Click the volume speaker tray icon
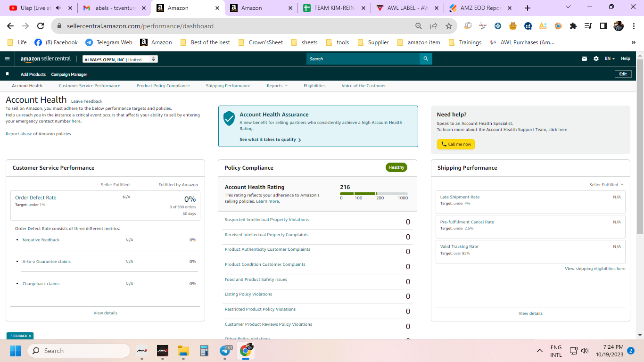This screenshot has height=362, width=644. pos(585,351)
